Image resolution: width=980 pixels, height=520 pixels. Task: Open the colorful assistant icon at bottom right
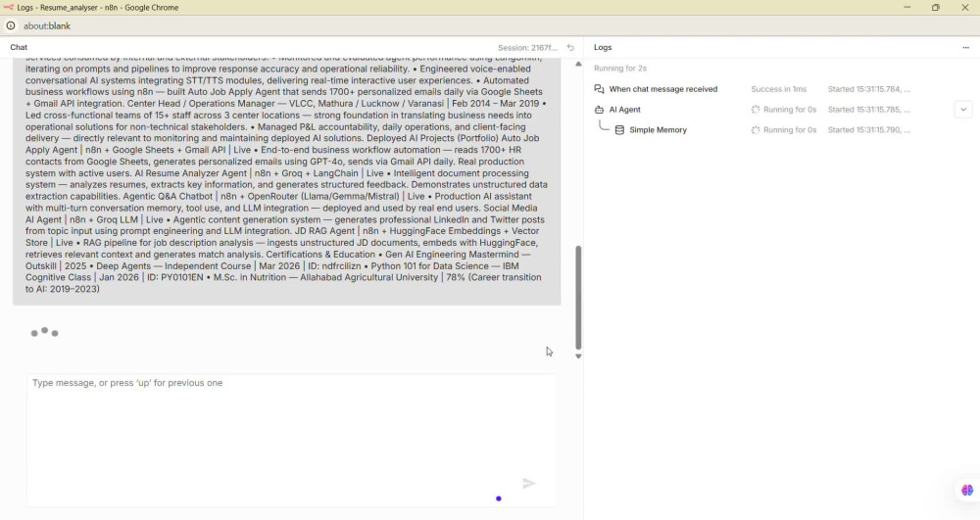coord(967,490)
